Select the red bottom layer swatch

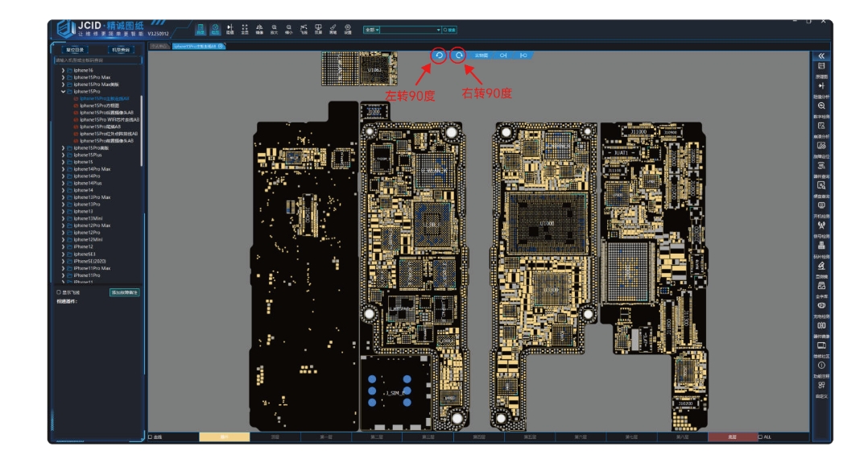(x=732, y=437)
